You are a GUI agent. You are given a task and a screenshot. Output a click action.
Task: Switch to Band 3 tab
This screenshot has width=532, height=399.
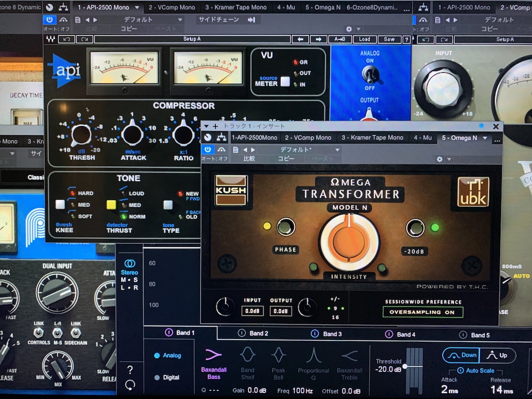(326, 334)
